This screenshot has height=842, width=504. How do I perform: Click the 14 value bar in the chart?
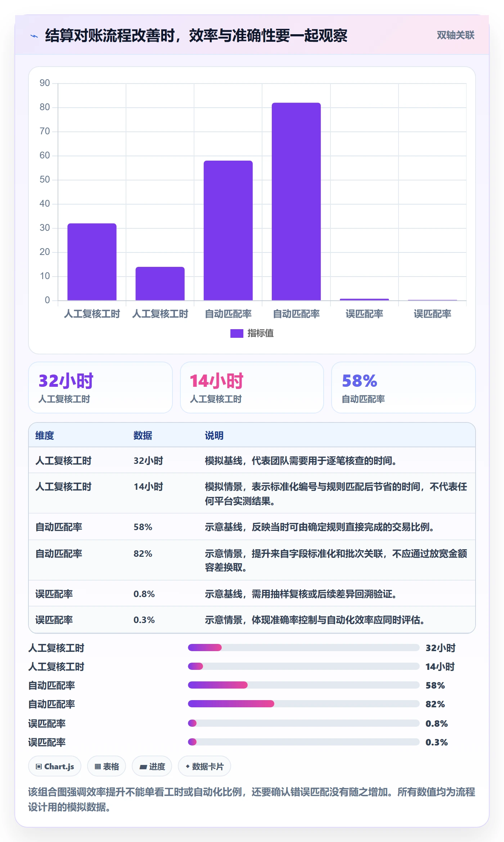[x=160, y=283]
